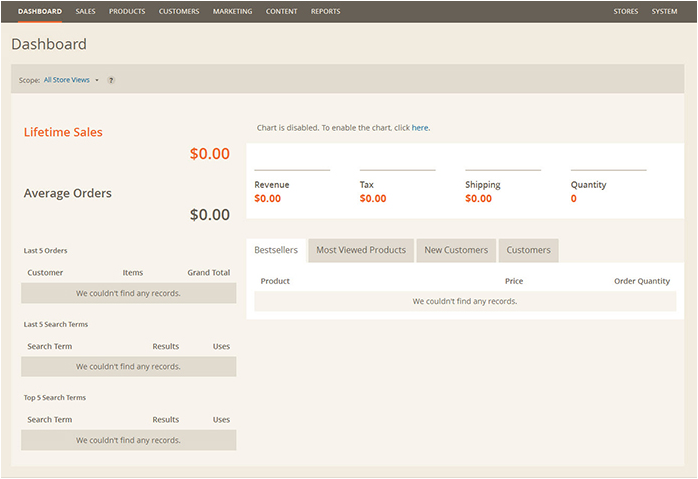The width and height of the screenshot is (698, 479).
Task: Open the Reports menu
Action: tap(325, 12)
